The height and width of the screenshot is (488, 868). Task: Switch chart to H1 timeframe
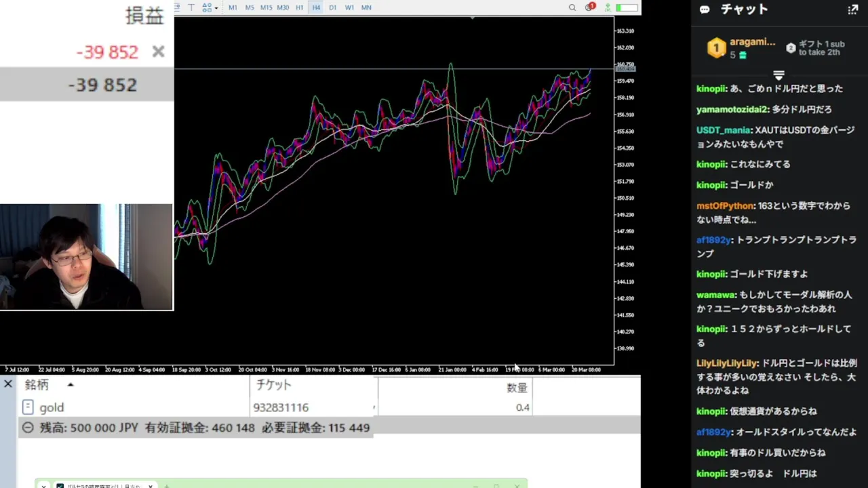[x=300, y=7]
